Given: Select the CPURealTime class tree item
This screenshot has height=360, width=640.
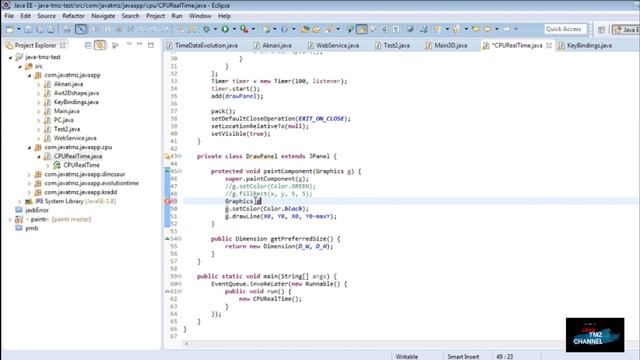Looking at the screenshot, I should point(81,165).
